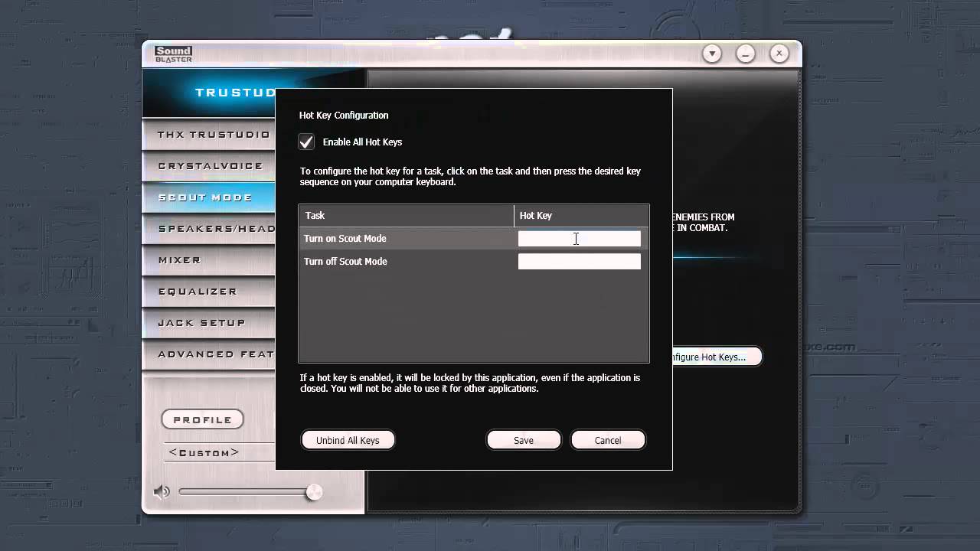Open the Equalizer tab

pyautogui.click(x=209, y=292)
